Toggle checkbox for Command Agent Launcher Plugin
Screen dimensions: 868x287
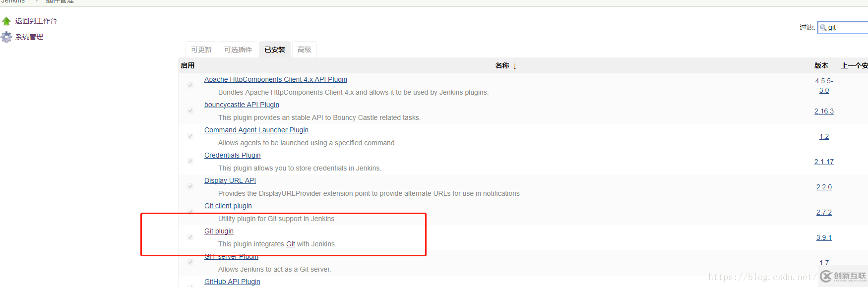[190, 136]
